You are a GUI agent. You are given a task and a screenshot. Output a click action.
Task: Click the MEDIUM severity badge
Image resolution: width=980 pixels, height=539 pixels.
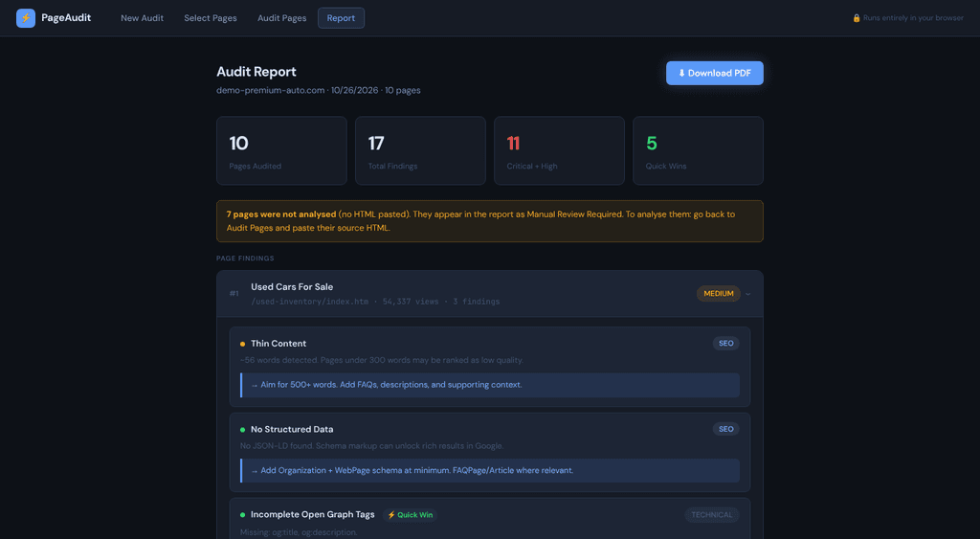tap(718, 294)
